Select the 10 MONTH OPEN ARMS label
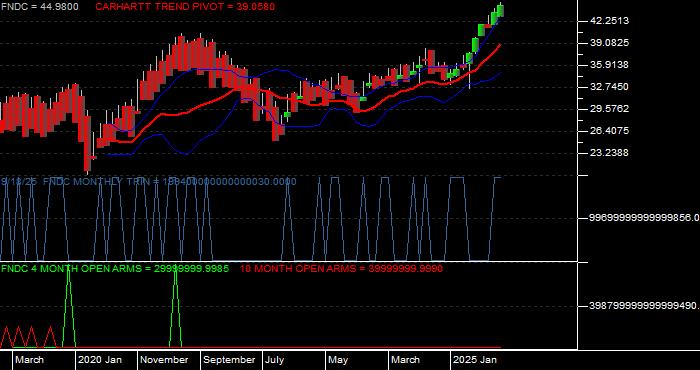This screenshot has height=370, width=700. coord(342,269)
